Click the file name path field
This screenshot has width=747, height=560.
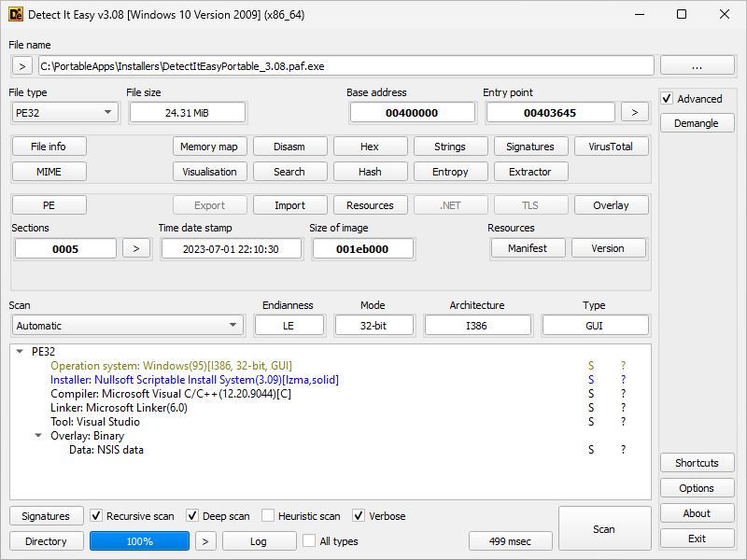345,65
